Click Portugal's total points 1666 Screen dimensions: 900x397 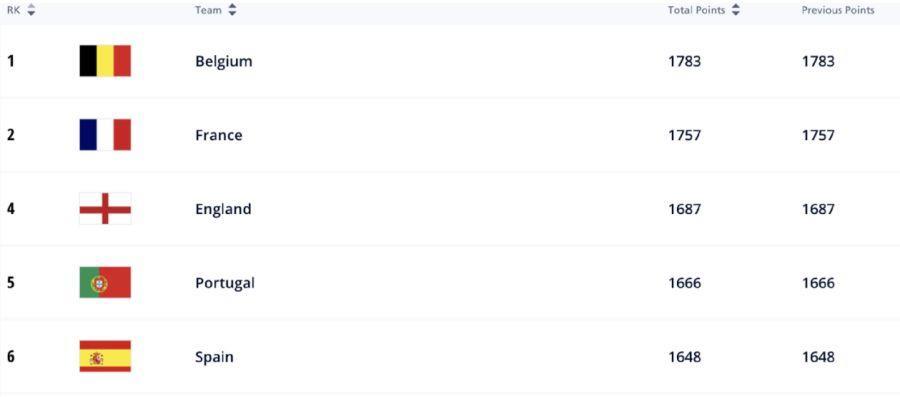pos(684,283)
